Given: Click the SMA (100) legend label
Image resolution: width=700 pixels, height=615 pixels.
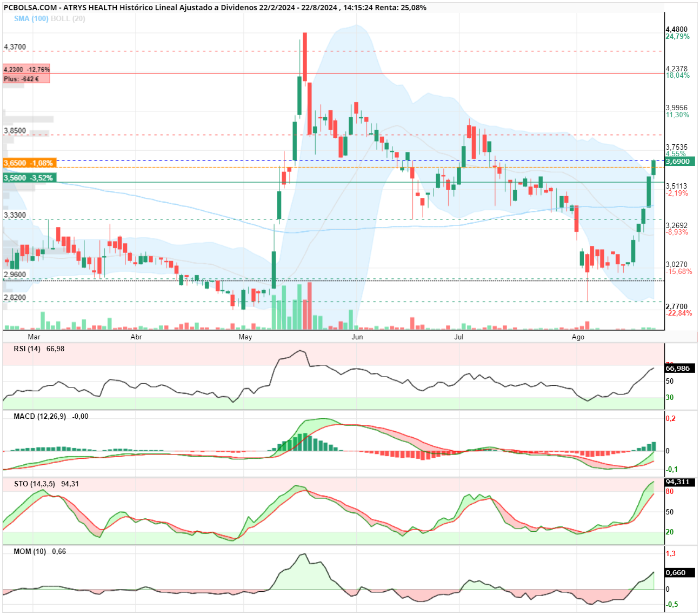Looking at the screenshot, I should [31, 18].
